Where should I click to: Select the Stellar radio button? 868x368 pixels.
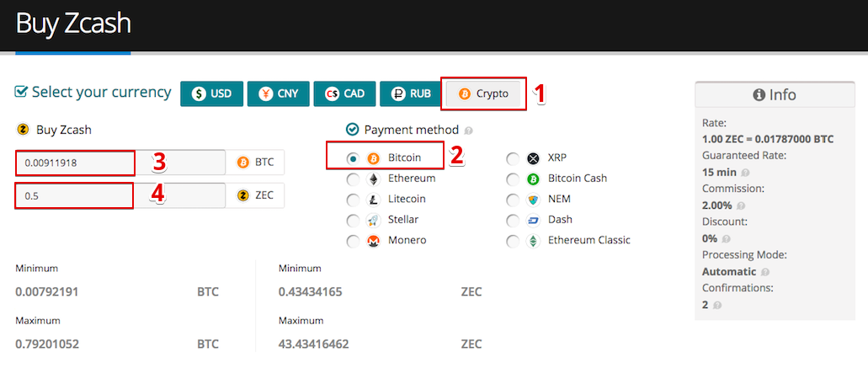(x=353, y=221)
